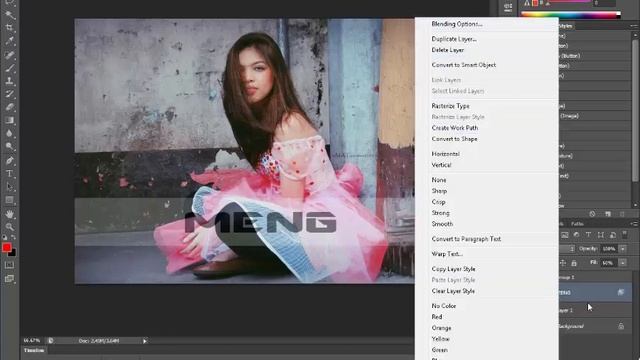Select the Horizontal Type tool
The width and height of the screenshot is (640, 360).
click(x=9, y=173)
